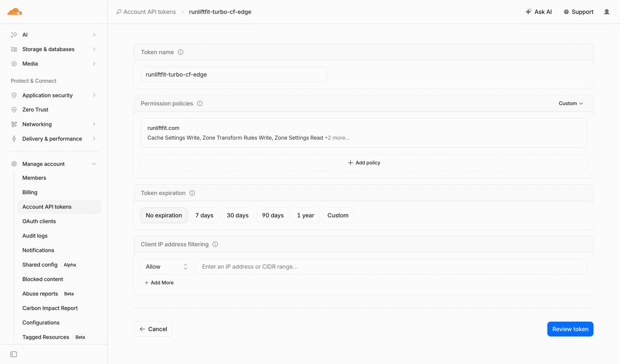Screen dimensions: 620x364
Task: Click the Networking icon
Action: [x=14, y=124]
